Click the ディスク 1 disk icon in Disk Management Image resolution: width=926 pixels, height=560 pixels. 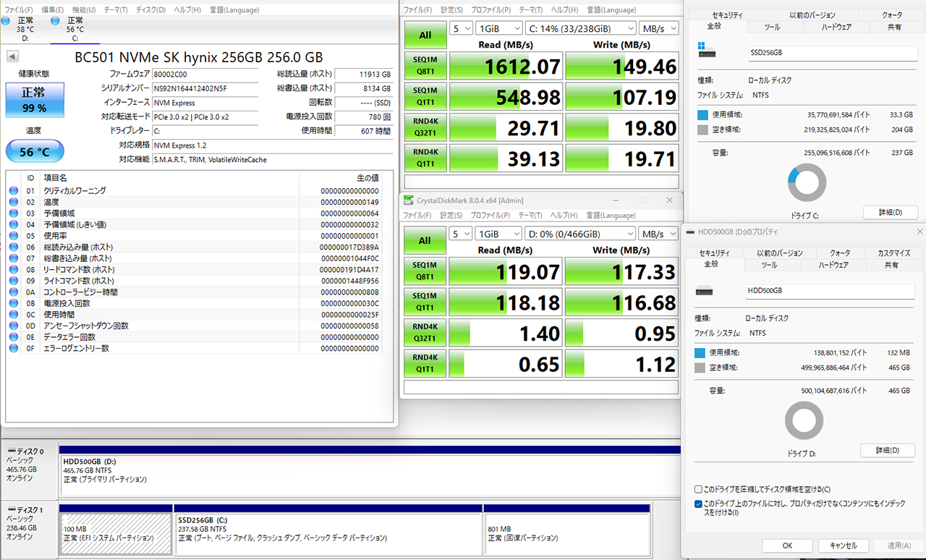coord(11,510)
